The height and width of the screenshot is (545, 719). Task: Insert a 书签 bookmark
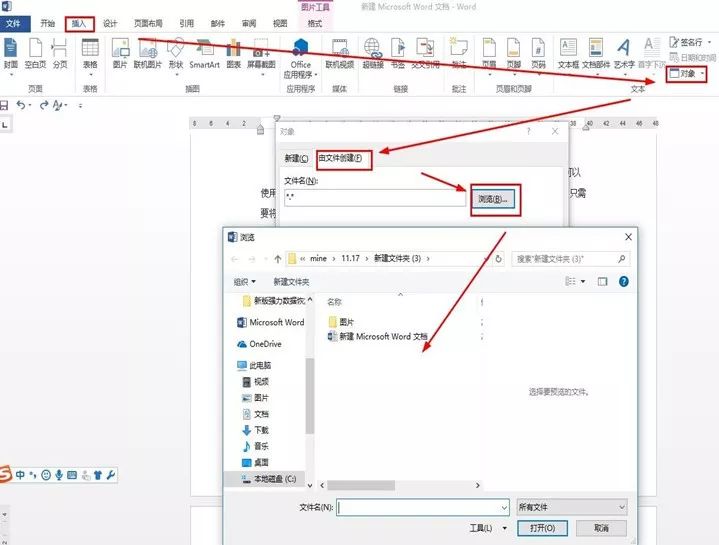click(x=398, y=54)
